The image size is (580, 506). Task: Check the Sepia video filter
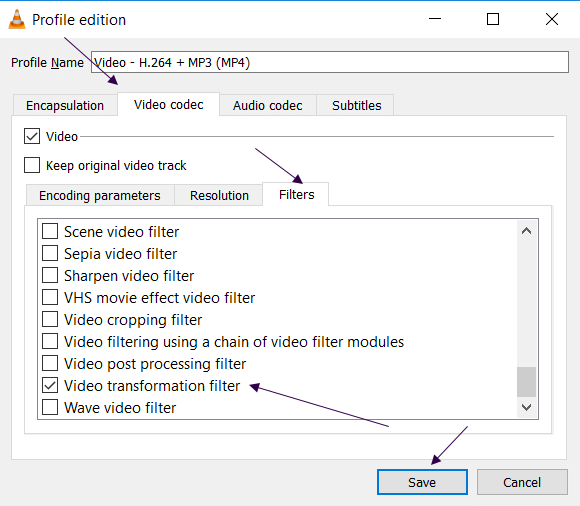(50, 253)
